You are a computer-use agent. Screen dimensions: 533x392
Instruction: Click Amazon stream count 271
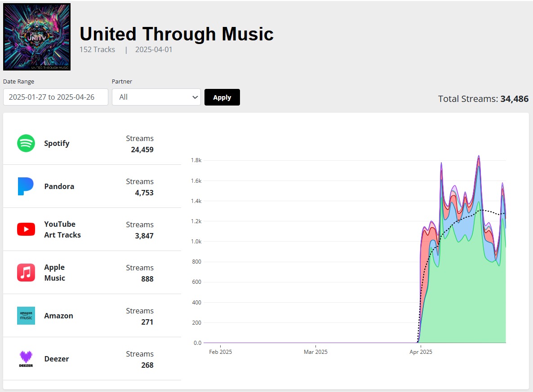[x=147, y=322]
